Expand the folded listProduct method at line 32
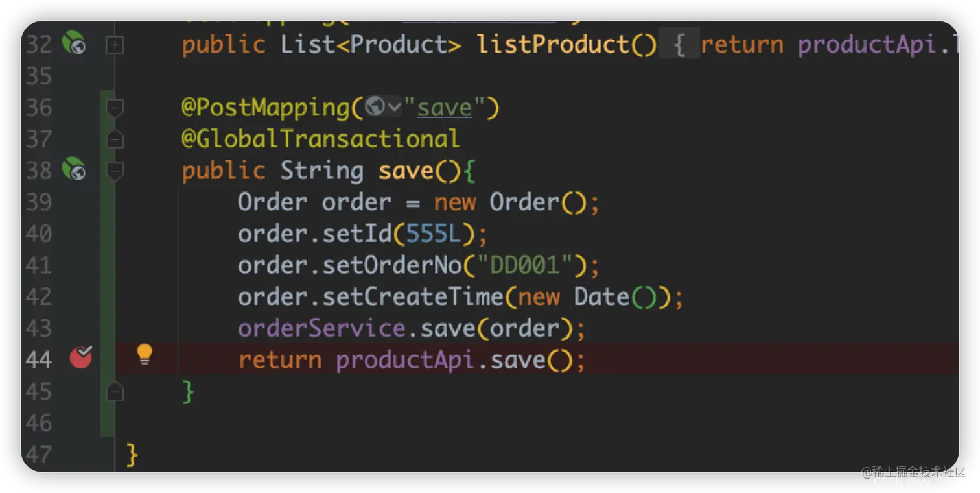The height and width of the screenshot is (493, 980). click(x=115, y=45)
